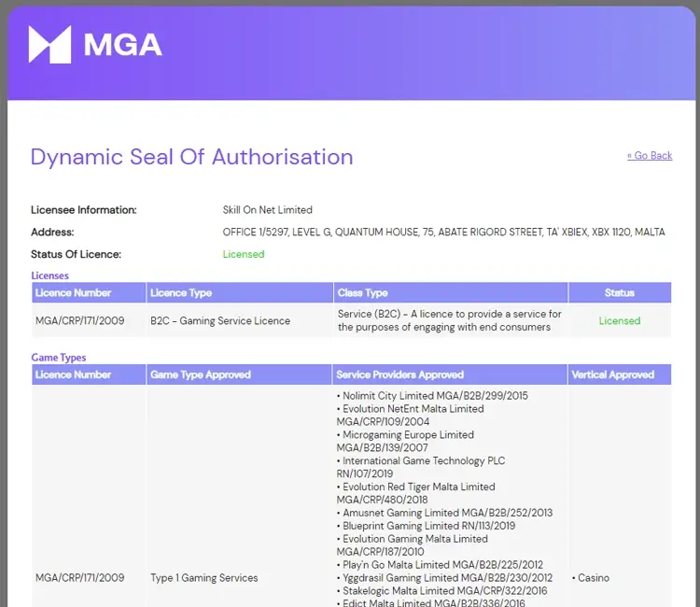Select the Skill On Net Limited licensee name
Viewport: 700px width, 607px height.
268,210
